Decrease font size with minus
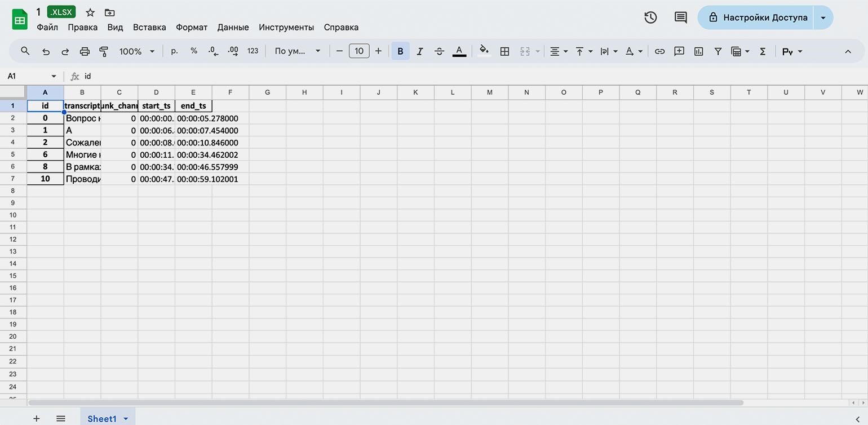The width and height of the screenshot is (868, 425). 339,51
